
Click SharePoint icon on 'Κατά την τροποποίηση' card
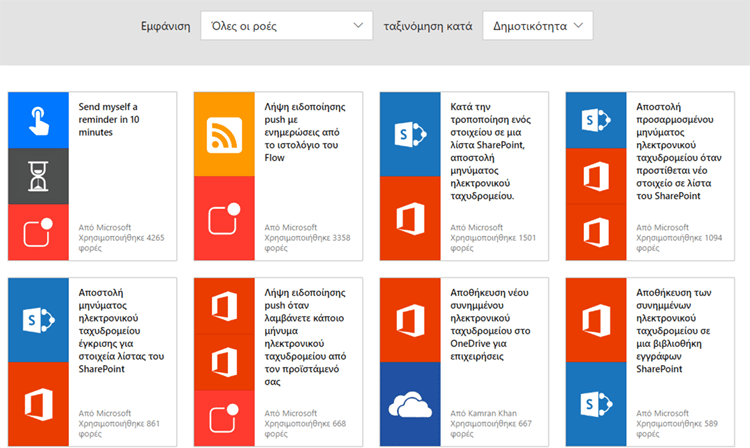(x=410, y=134)
